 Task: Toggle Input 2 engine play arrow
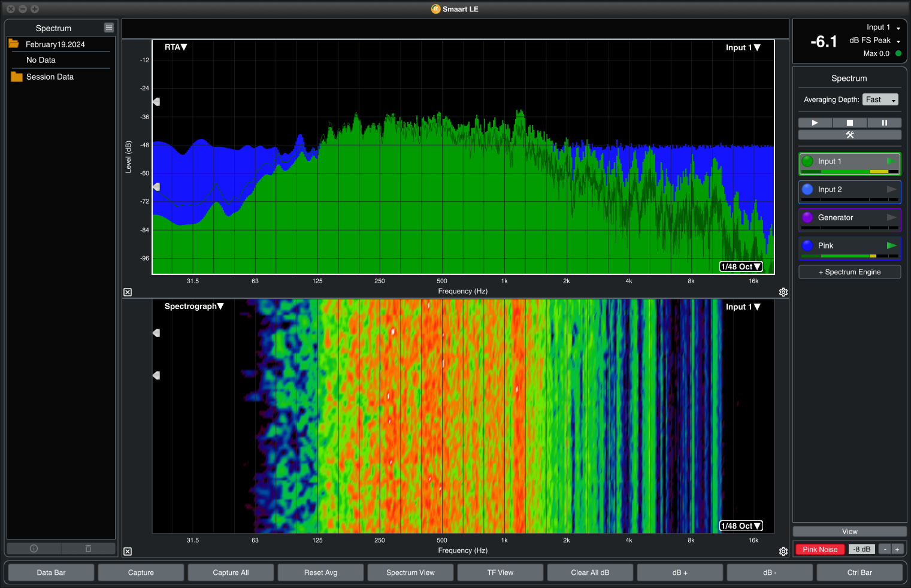(x=891, y=189)
